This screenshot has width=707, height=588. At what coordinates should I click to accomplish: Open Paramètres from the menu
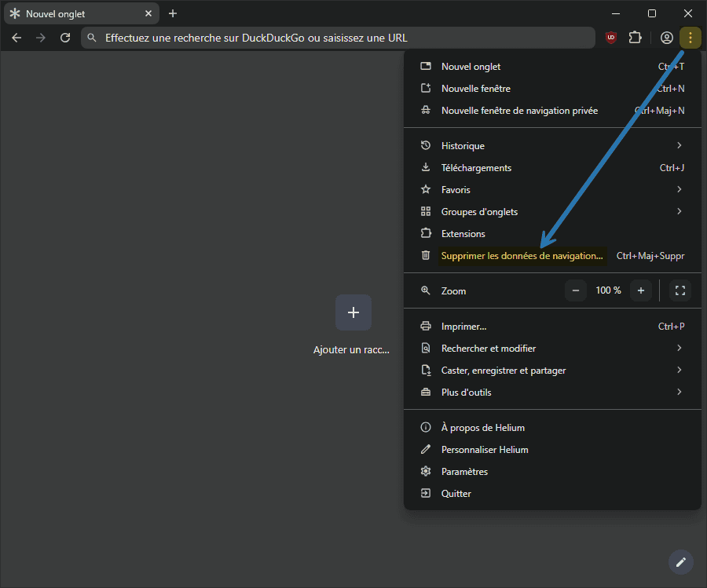(552, 472)
